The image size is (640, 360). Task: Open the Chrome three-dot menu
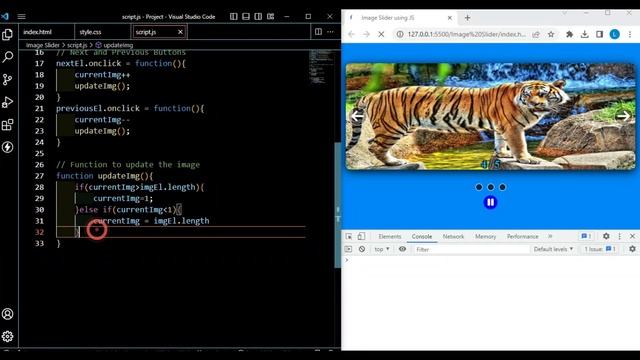[x=630, y=35]
